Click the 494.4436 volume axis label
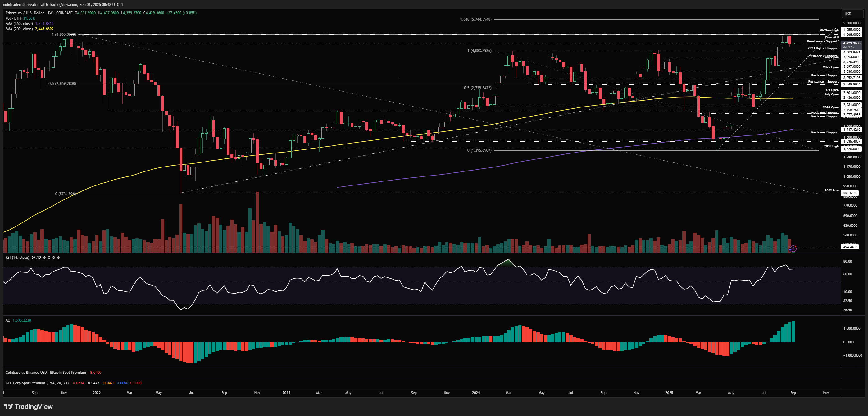 (850, 247)
